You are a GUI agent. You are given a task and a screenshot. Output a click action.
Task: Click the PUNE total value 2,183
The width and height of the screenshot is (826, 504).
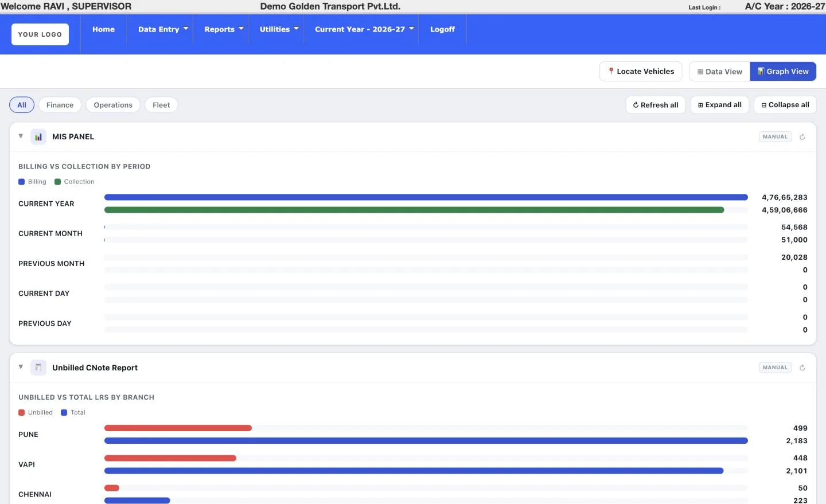797,441
